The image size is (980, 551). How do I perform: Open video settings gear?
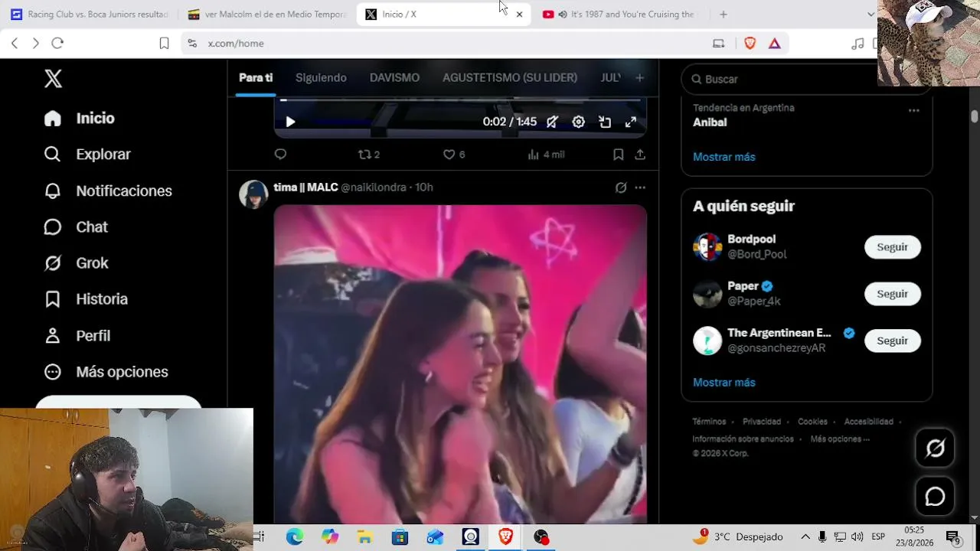tap(579, 122)
